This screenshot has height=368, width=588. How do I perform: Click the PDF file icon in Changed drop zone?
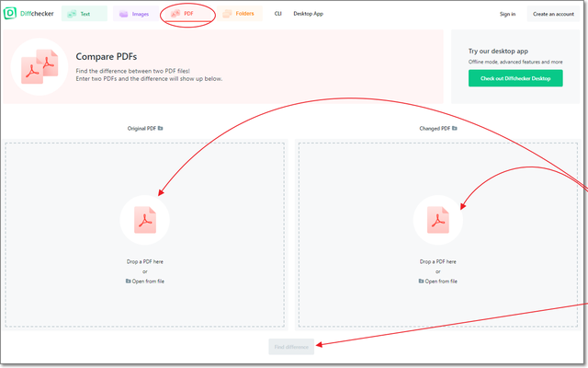click(438, 220)
